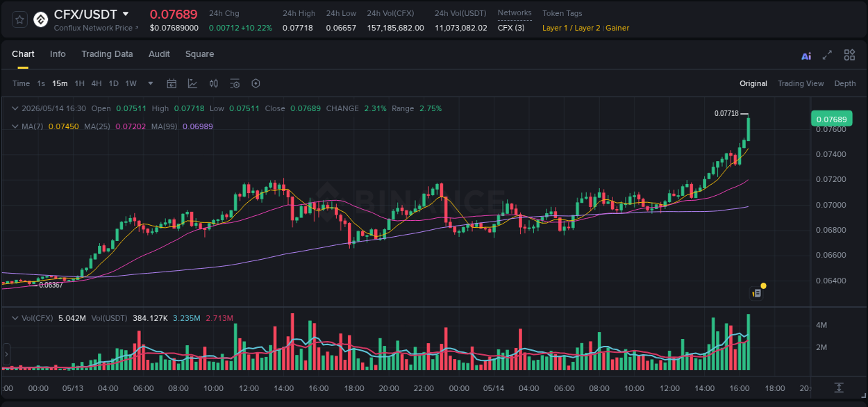Switch to Trading View chart

(801, 83)
